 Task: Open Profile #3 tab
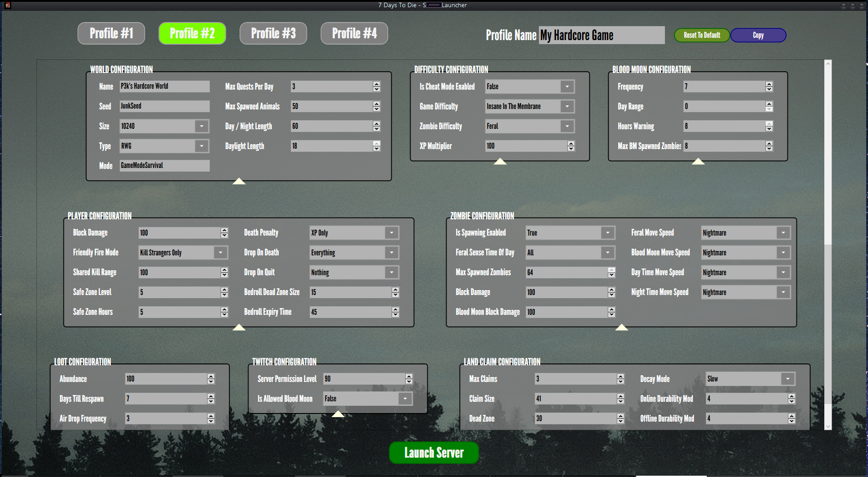coord(273,34)
